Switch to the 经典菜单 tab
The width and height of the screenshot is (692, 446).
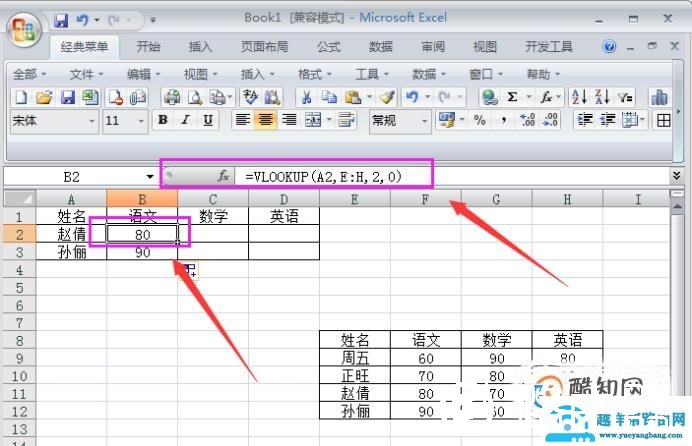pos(84,47)
